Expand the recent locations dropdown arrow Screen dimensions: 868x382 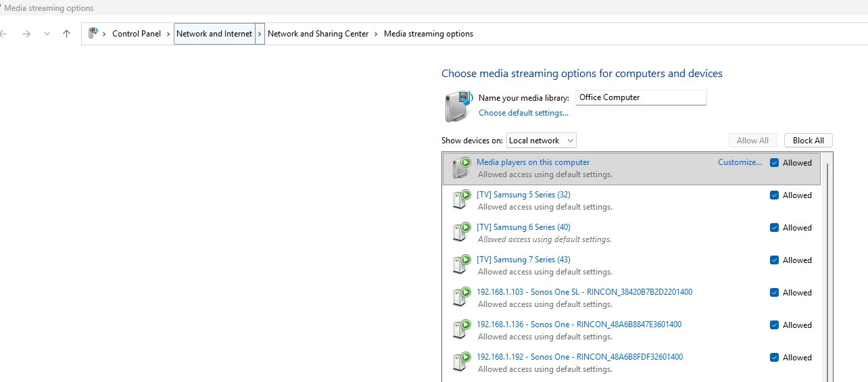tap(47, 34)
